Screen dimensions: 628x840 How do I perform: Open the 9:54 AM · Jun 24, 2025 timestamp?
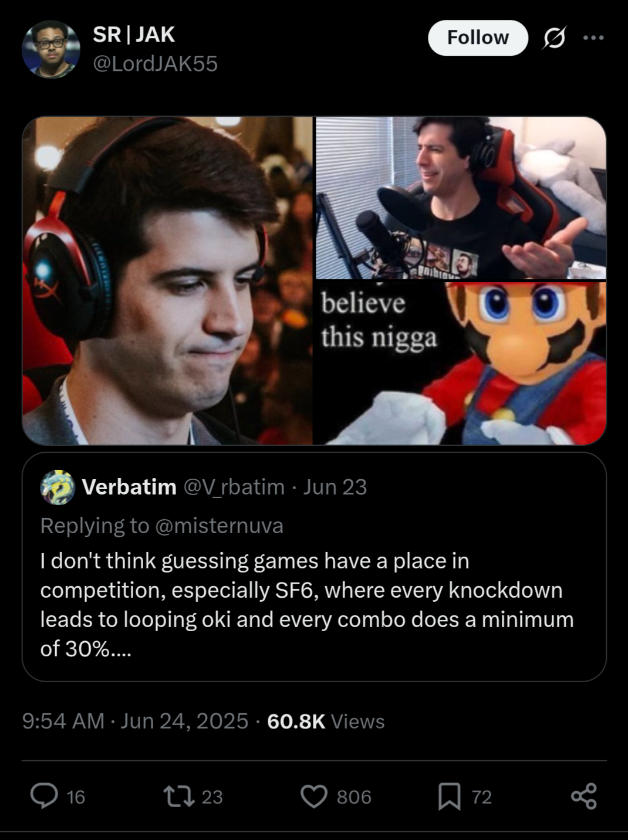tap(135, 721)
